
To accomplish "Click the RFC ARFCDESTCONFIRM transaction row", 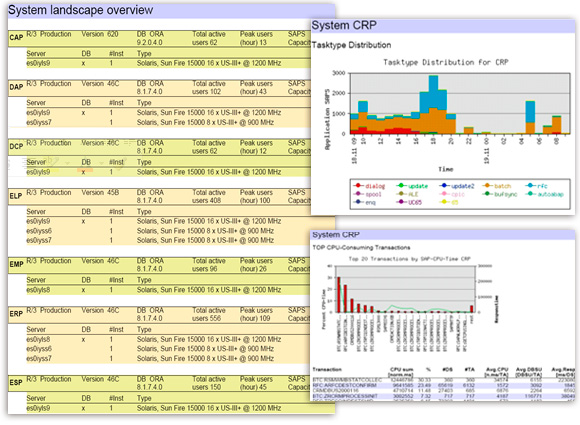I will coord(444,385).
